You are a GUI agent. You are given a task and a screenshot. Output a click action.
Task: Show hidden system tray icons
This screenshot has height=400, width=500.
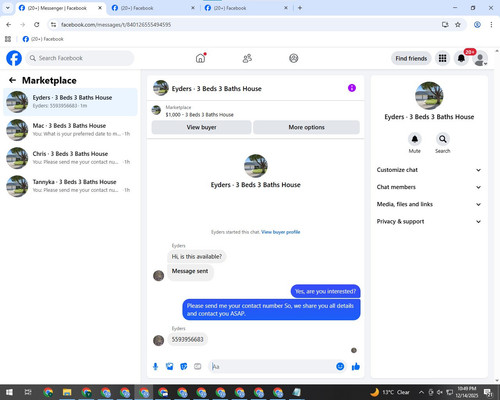pos(421,392)
